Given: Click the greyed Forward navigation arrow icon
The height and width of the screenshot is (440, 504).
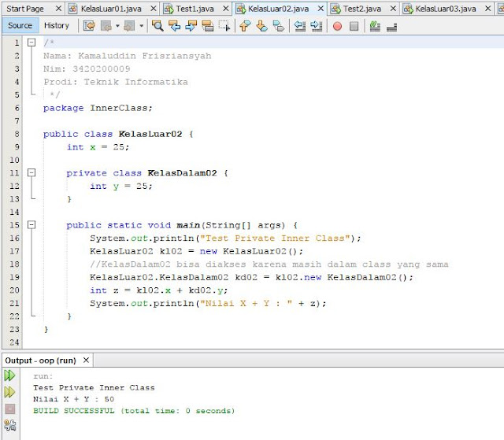Looking at the screenshot, I should point(129,26).
